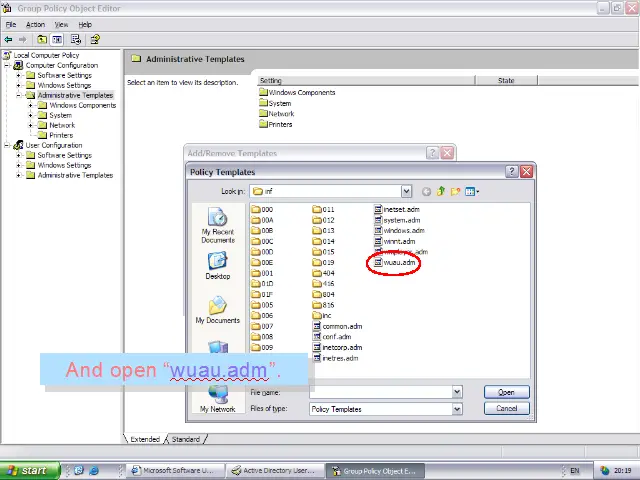This screenshot has height=480, width=640.
Task: Expand the Windows Components tree node
Action: point(31,105)
